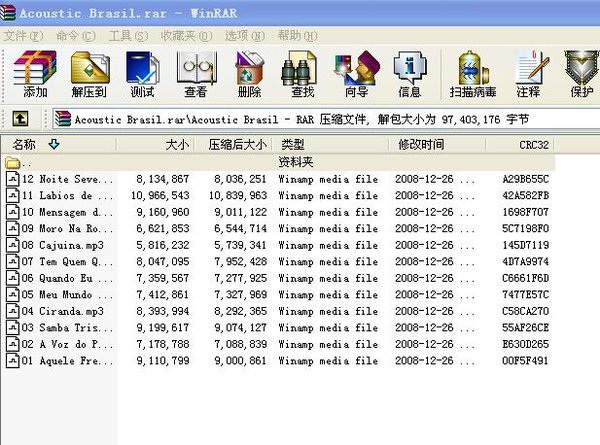This screenshot has width=600, height=445.
Task: Click size value 10,966,543
Action: tap(160, 196)
